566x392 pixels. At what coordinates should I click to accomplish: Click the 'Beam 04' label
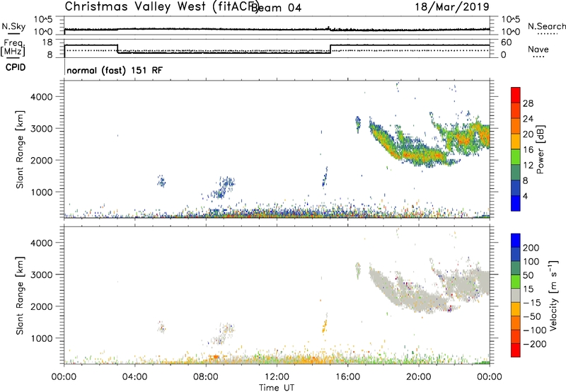point(276,8)
